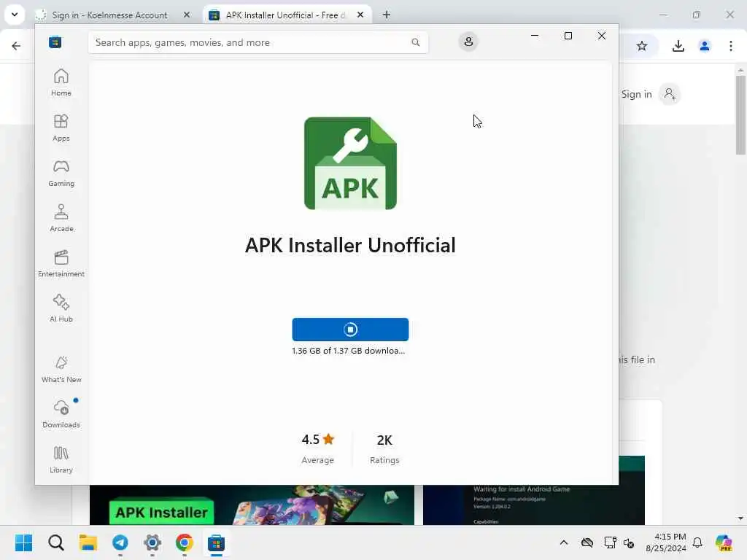The height and width of the screenshot is (560, 747).
Task: Minimize the Microsoft Store window
Action: coord(535,36)
